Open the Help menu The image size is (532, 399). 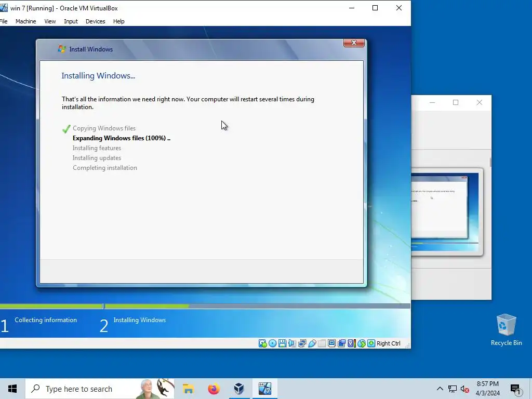[119, 21]
